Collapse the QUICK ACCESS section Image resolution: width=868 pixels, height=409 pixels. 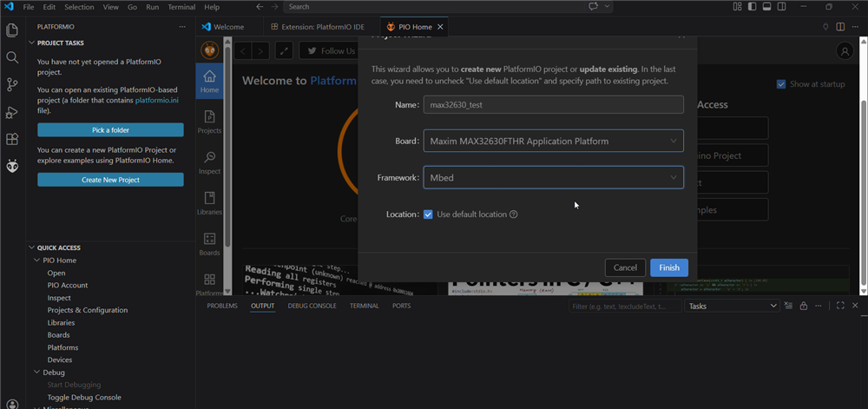(31, 247)
